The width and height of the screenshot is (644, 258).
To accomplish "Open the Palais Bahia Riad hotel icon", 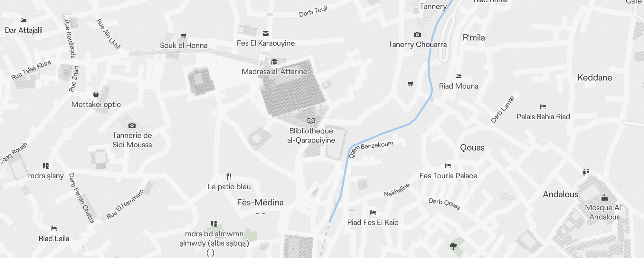I will coord(543,107).
